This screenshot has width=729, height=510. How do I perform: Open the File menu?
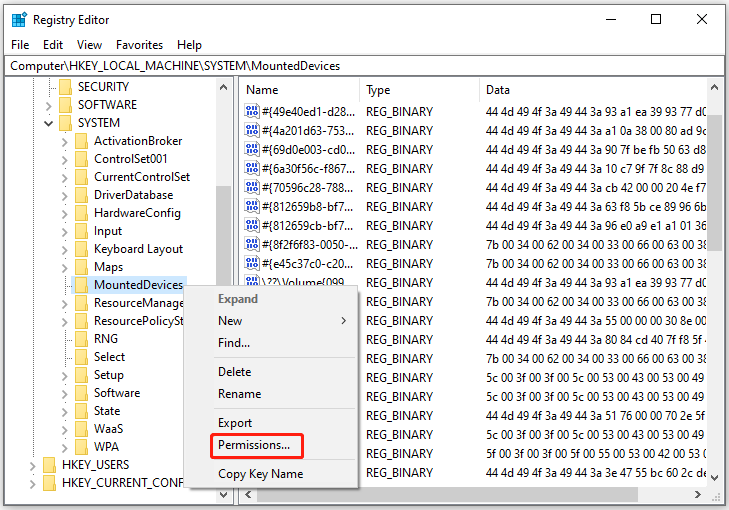(x=20, y=45)
